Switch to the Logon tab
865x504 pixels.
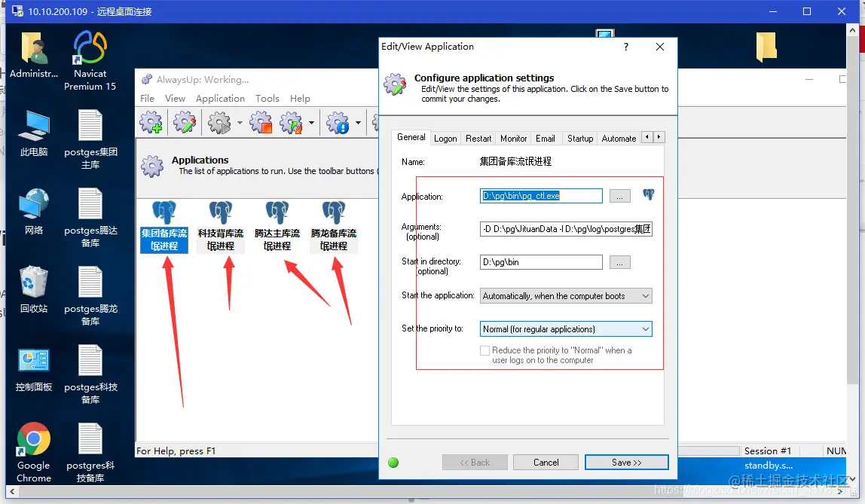pos(445,139)
